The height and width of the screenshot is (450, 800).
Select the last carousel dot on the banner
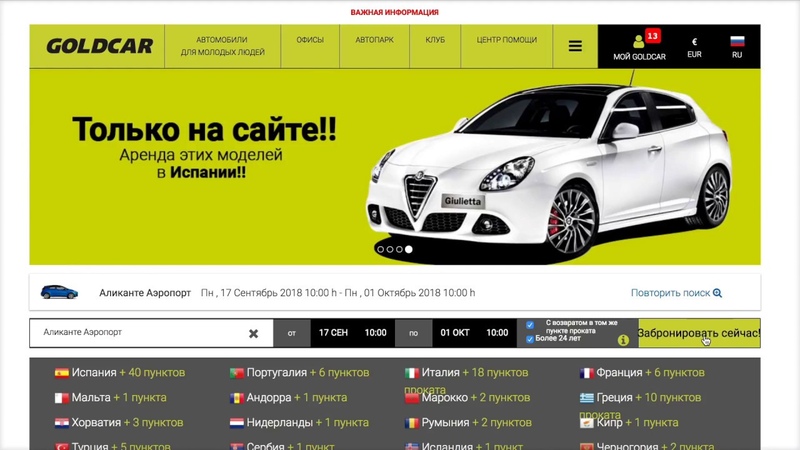point(409,249)
